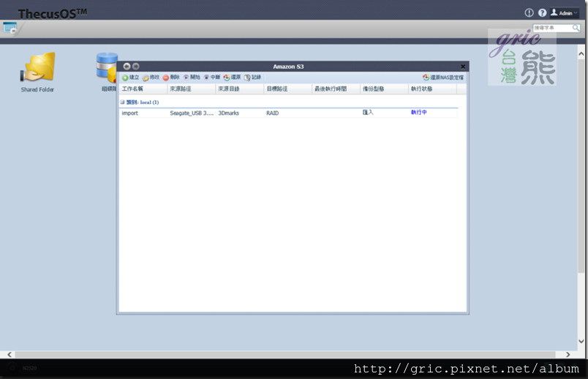Close the Amazon S3 window
The image size is (588, 379).
463,67
